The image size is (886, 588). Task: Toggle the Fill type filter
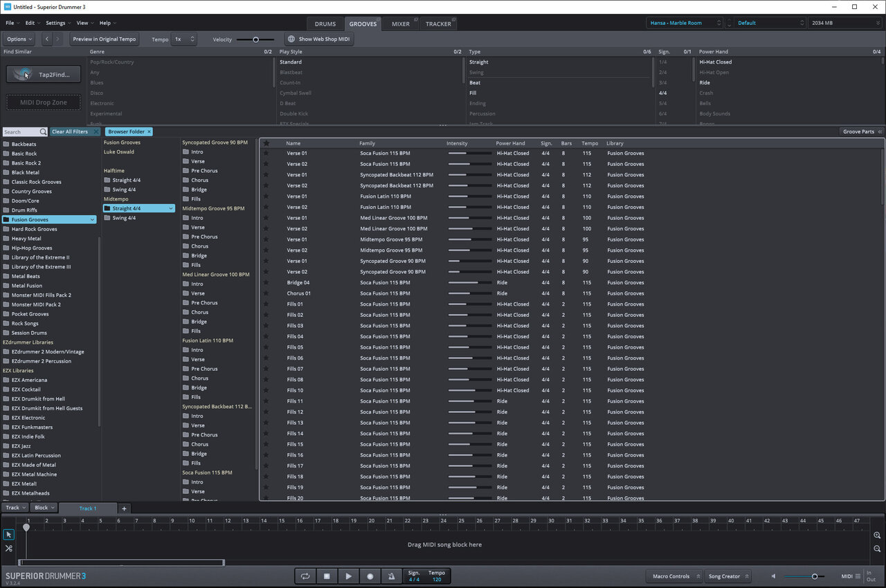pos(473,93)
